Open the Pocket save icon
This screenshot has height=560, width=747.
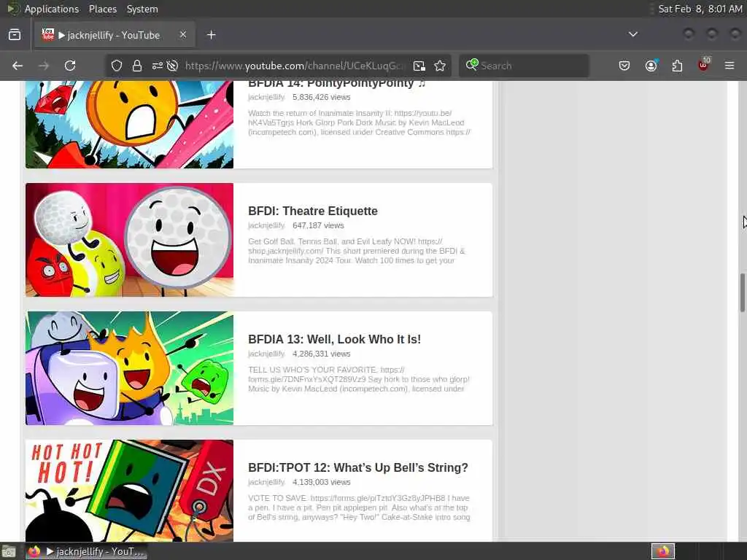tap(624, 66)
